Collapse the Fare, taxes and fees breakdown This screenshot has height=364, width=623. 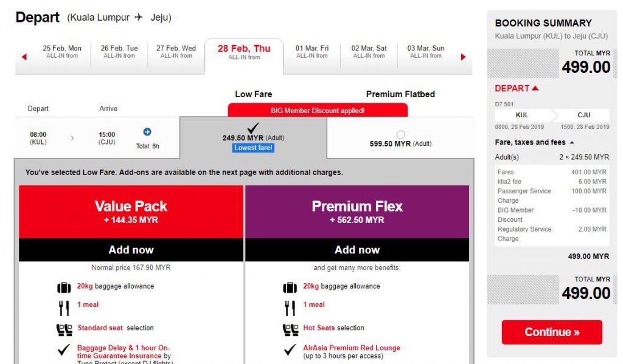[571, 143]
